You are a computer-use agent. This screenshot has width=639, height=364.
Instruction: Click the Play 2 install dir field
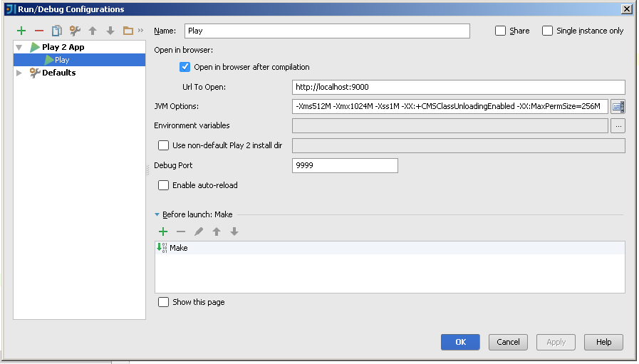click(x=459, y=145)
